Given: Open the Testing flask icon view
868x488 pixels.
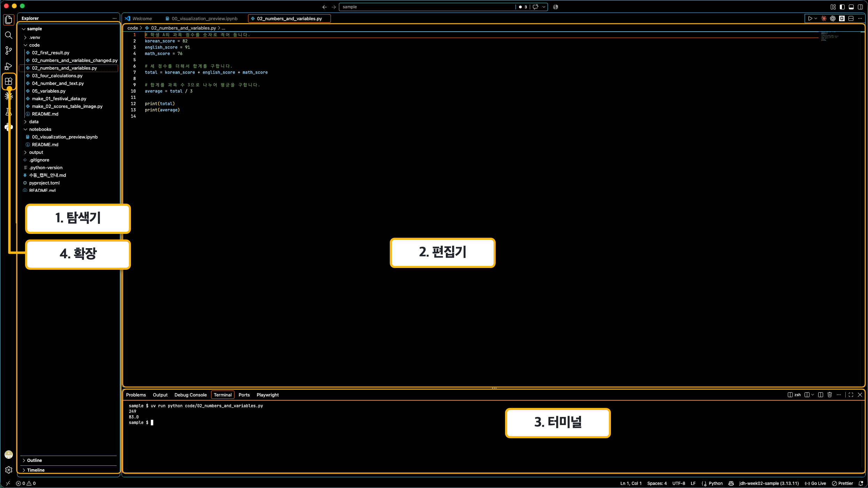Looking at the screenshot, I should tap(9, 112).
